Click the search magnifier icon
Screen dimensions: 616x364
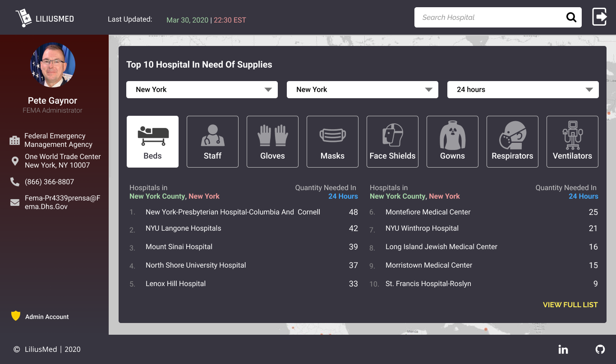[x=571, y=18]
